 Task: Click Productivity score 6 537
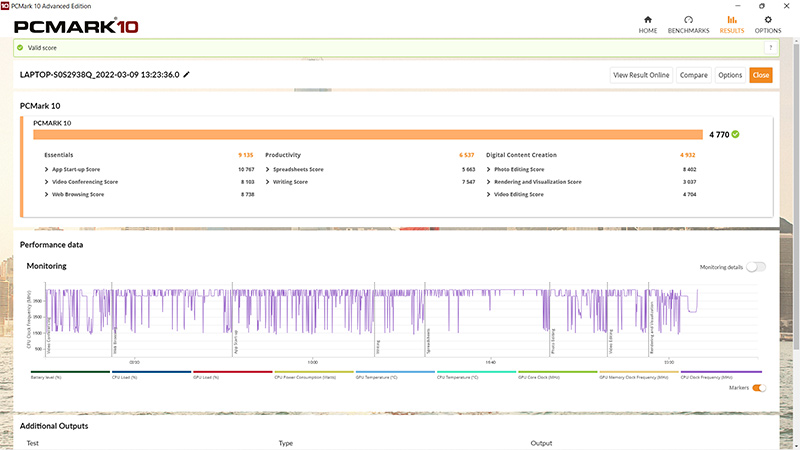pos(466,155)
